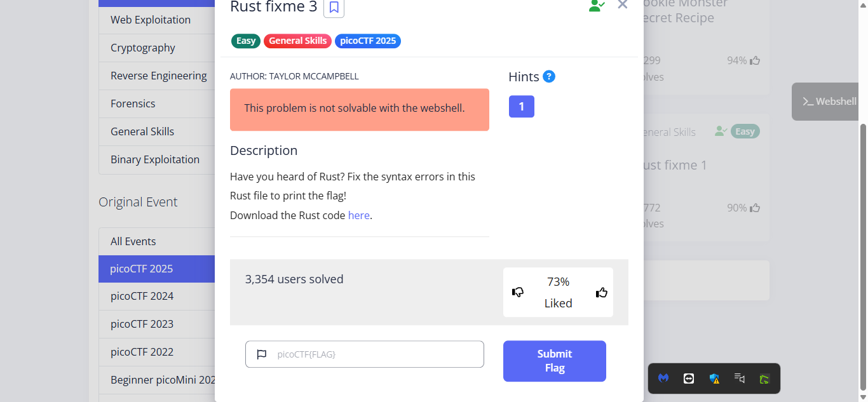868x402 pixels.
Task: Click the thumbs down dislike icon
Action: (518, 292)
